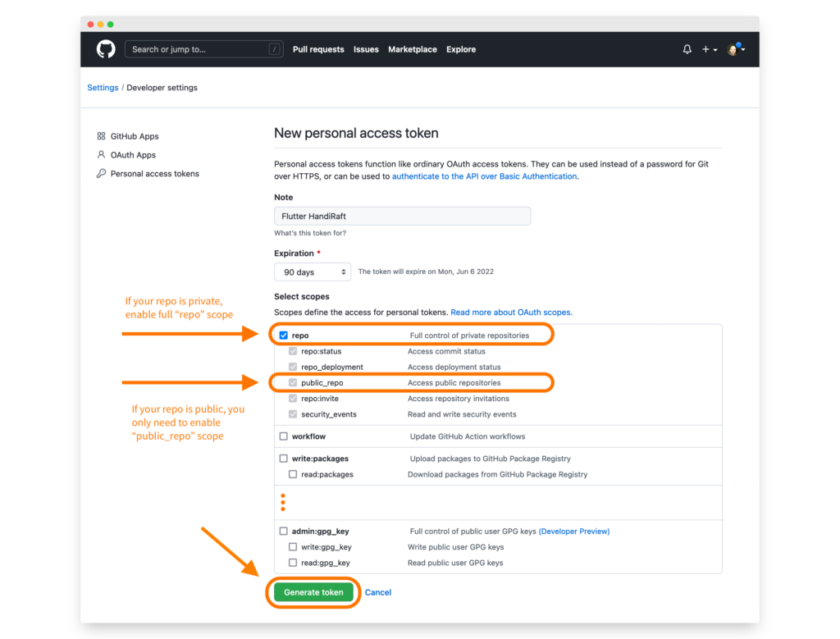Expand the avatar dropdown caret
The height and width of the screenshot is (639, 840).
click(x=744, y=49)
